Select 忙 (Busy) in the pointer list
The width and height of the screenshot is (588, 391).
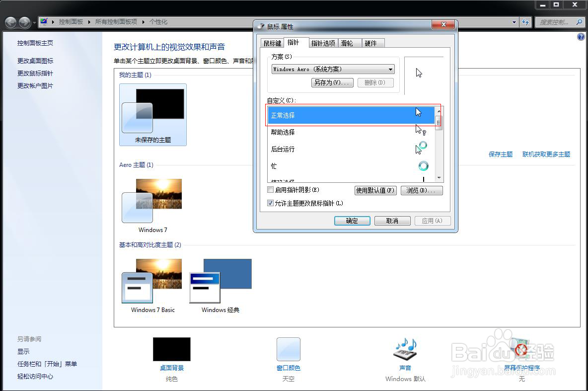(348, 166)
